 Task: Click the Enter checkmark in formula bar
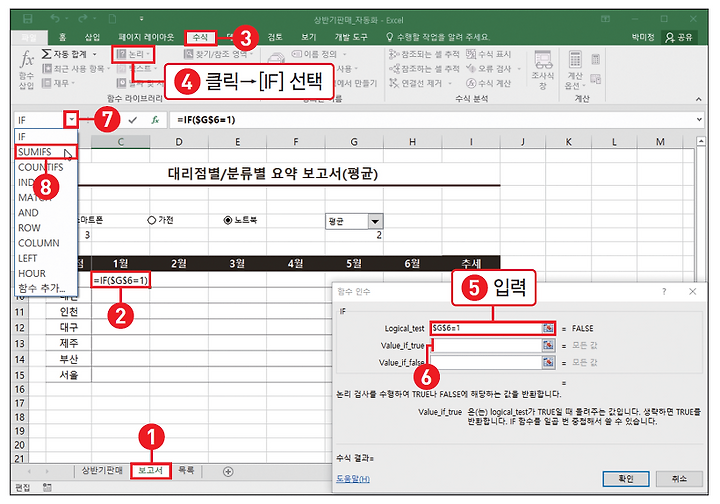tap(133, 120)
